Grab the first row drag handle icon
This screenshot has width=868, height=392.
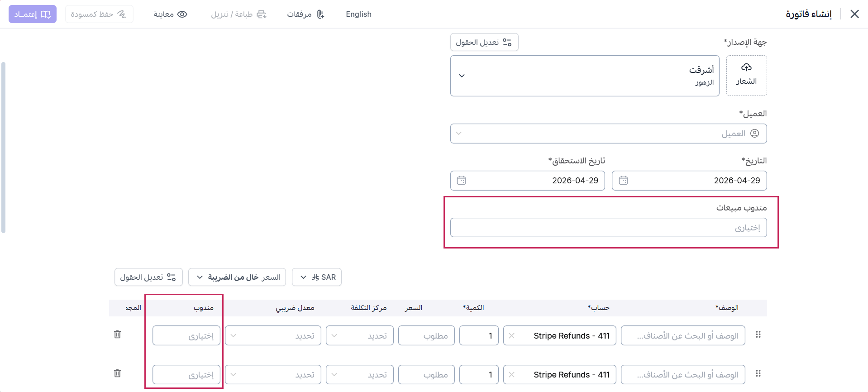click(x=758, y=335)
